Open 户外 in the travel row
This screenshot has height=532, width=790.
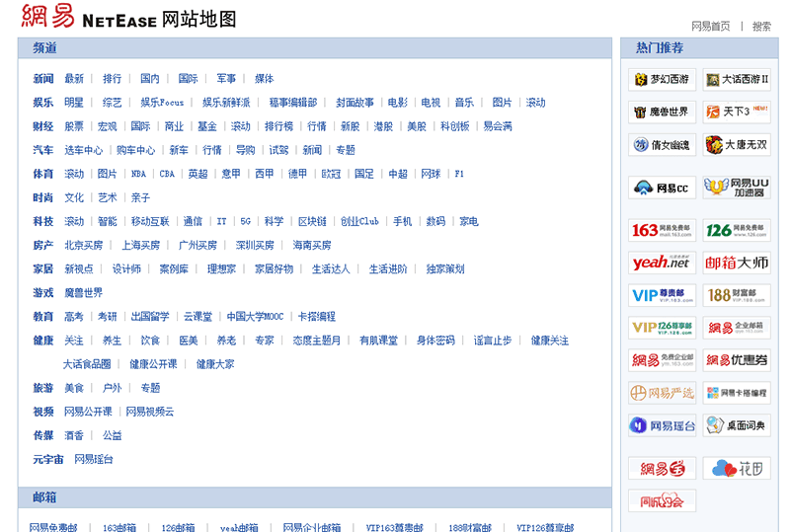pos(112,388)
